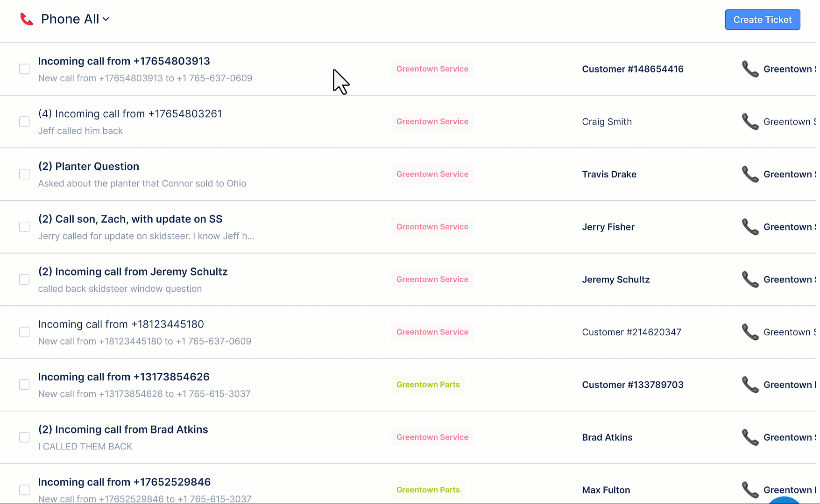Click phone icon in Jerry Fisher row
Viewport: 820px width, 504px height.
750,227
